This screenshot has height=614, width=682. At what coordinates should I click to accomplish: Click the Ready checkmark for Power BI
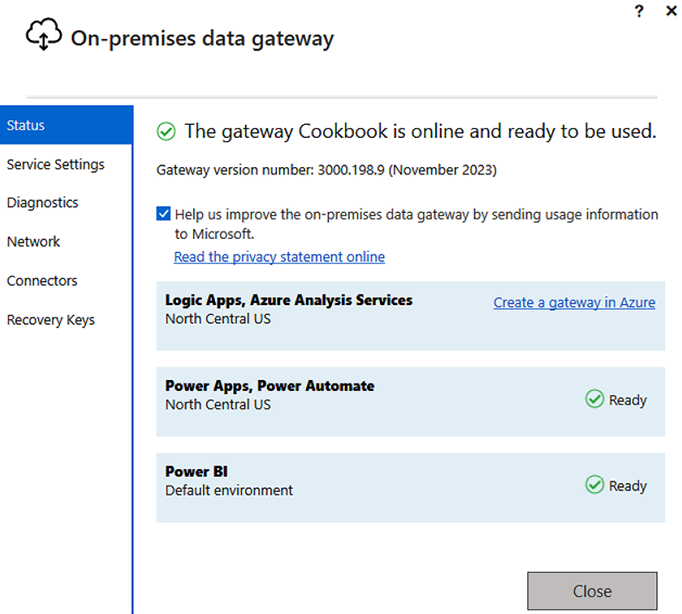coord(594,484)
